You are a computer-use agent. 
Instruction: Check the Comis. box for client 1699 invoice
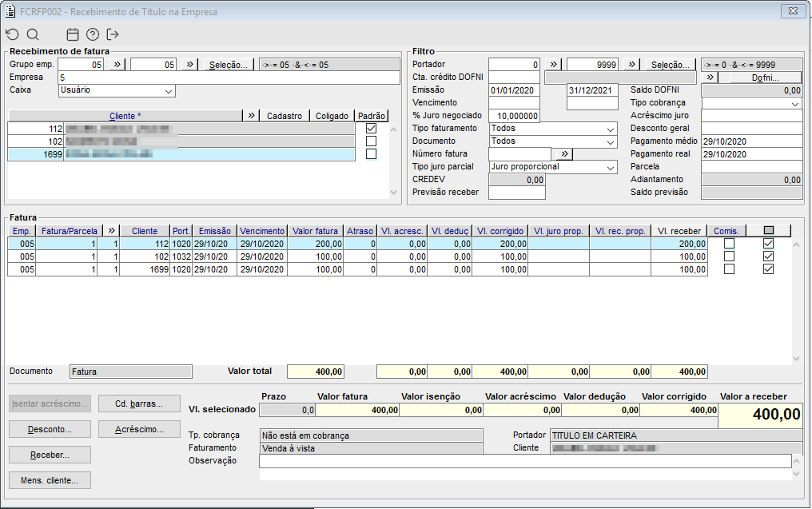click(729, 269)
